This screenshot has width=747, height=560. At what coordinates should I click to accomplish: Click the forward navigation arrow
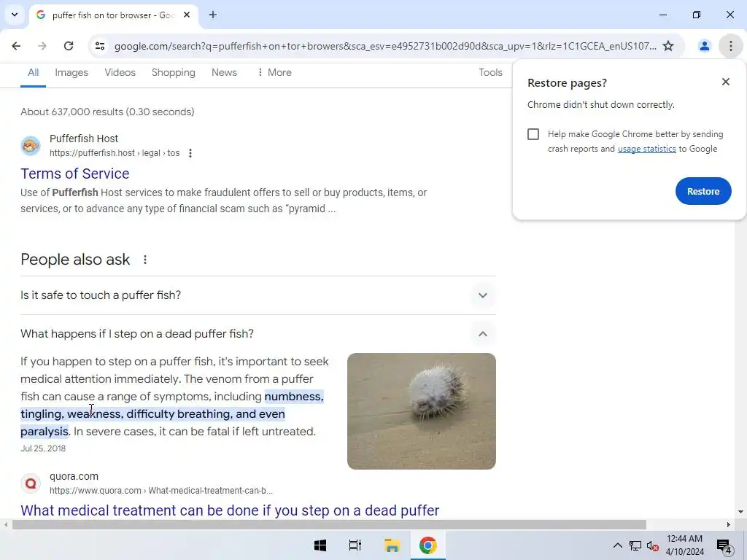(x=42, y=46)
